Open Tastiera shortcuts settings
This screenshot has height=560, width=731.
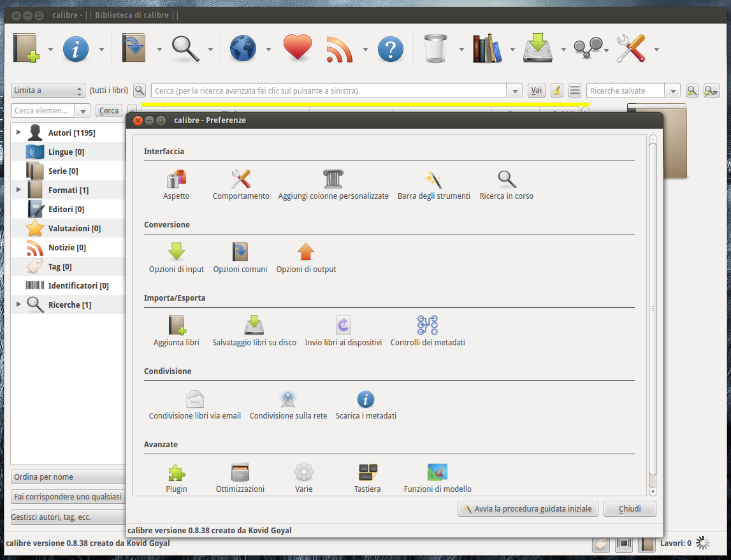point(367,478)
